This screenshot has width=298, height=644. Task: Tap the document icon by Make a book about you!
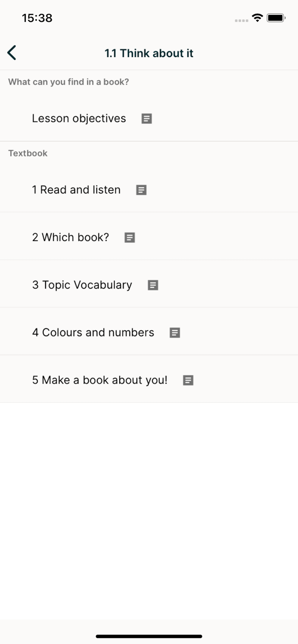point(188,381)
